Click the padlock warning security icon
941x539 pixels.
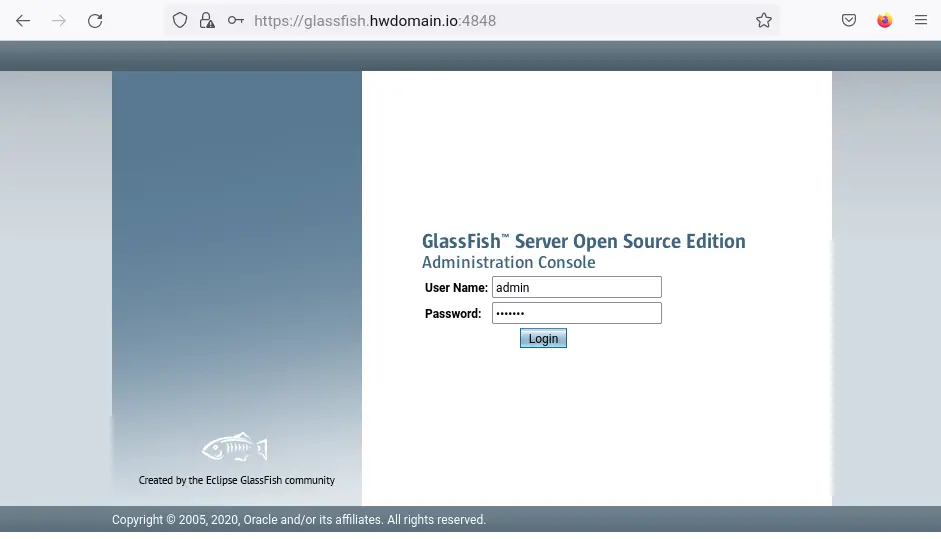tap(207, 20)
